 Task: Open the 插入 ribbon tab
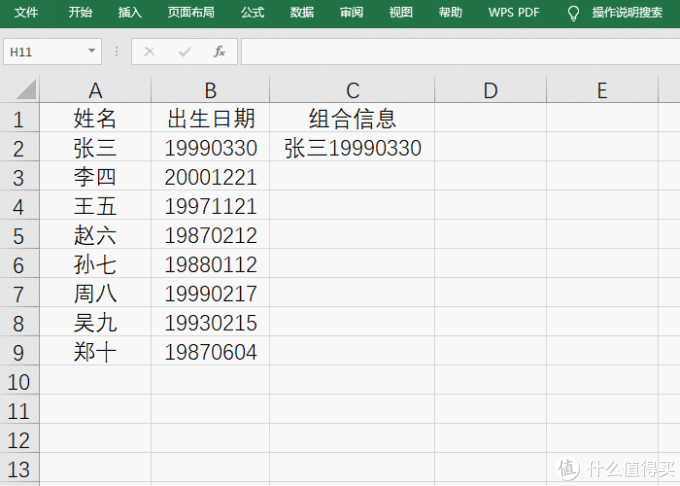(130, 13)
